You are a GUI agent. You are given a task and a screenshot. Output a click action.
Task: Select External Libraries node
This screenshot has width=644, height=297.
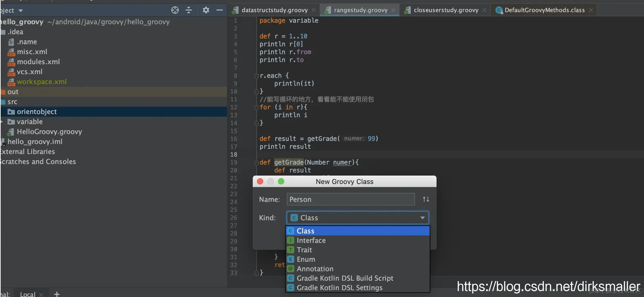coord(113,151)
